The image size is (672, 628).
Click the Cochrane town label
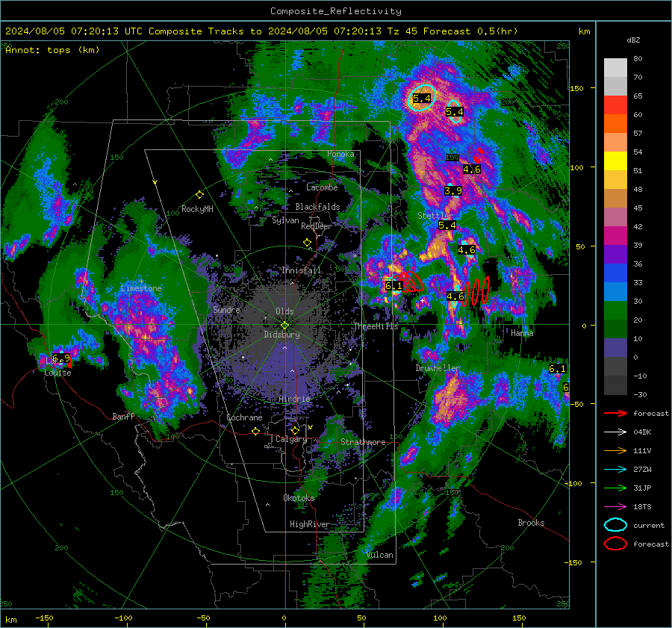point(244,417)
